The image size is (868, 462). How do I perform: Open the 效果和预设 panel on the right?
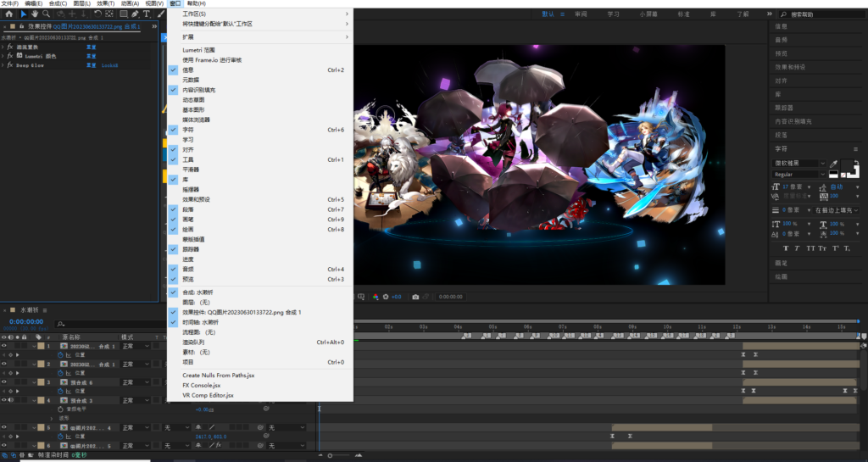(x=790, y=67)
